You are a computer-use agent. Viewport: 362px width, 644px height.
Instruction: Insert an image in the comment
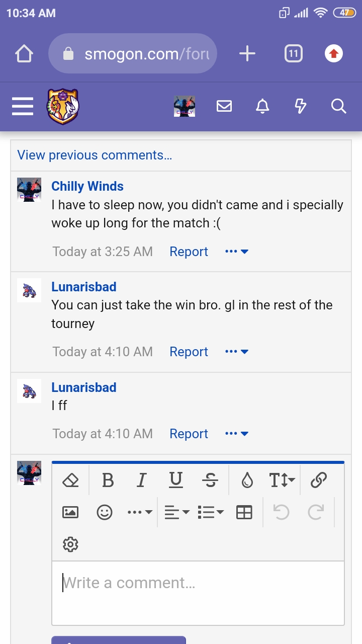(x=70, y=512)
